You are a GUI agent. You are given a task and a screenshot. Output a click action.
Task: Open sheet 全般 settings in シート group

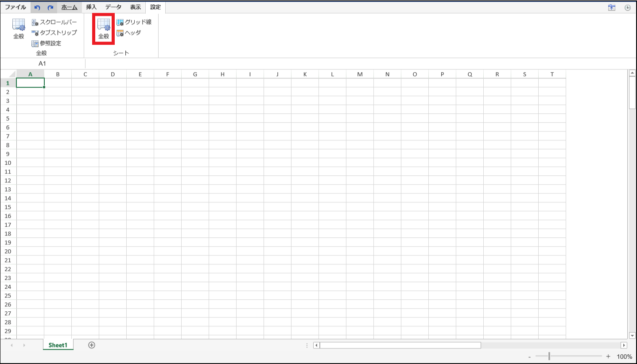[104, 29]
